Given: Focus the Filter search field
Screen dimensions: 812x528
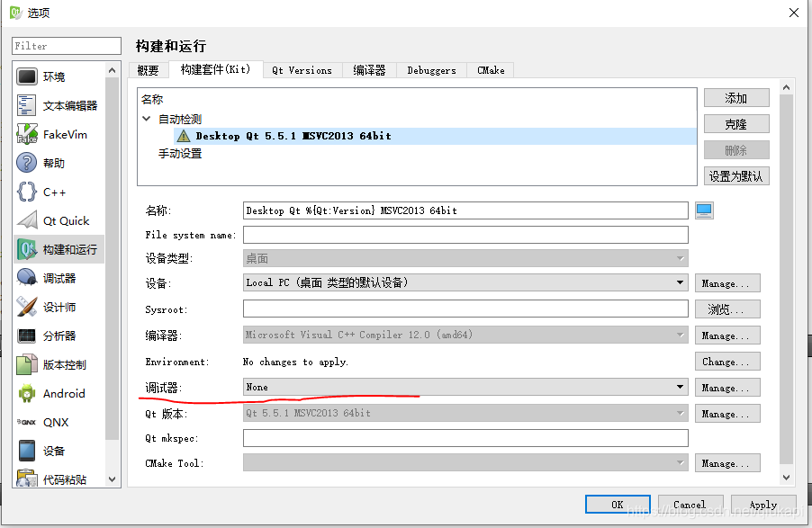Looking at the screenshot, I should click(x=67, y=46).
